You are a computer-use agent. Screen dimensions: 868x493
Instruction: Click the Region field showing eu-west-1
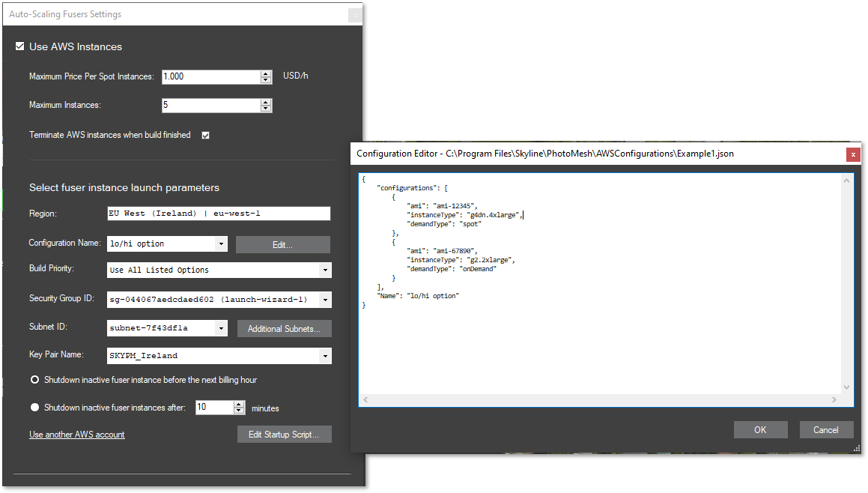pos(219,214)
